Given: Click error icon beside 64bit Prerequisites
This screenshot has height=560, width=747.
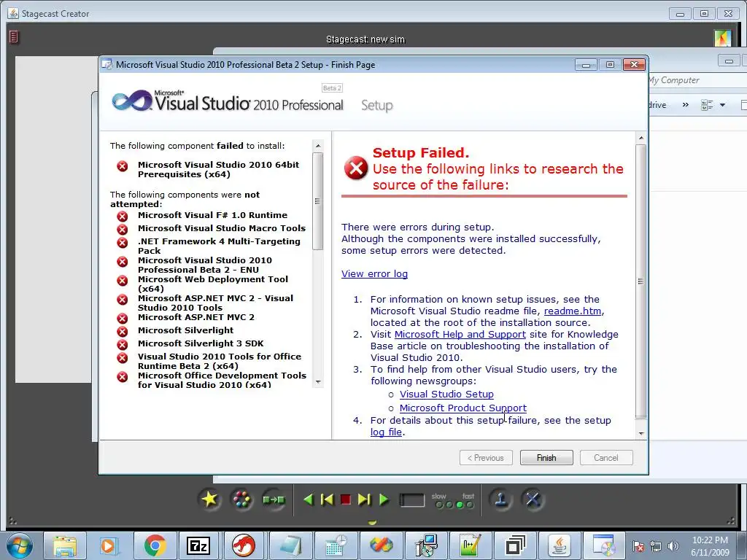Looking at the screenshot, I should [x=123, y=166].
